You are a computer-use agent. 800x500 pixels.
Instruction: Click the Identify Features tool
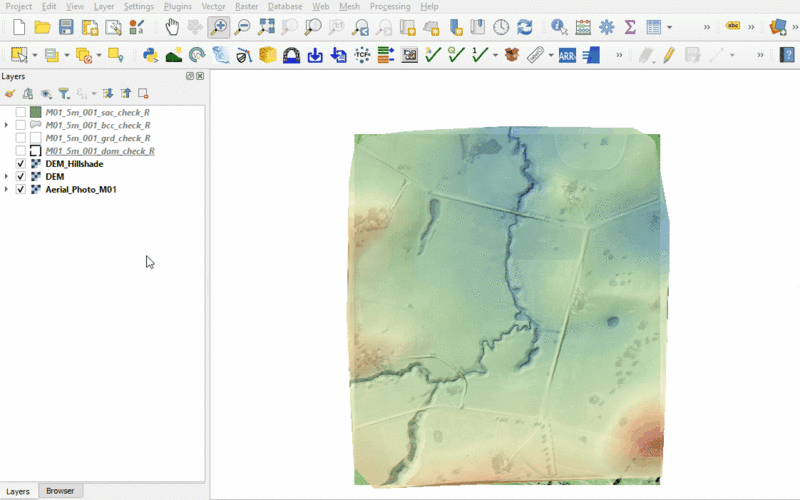(x=558, y=27)
